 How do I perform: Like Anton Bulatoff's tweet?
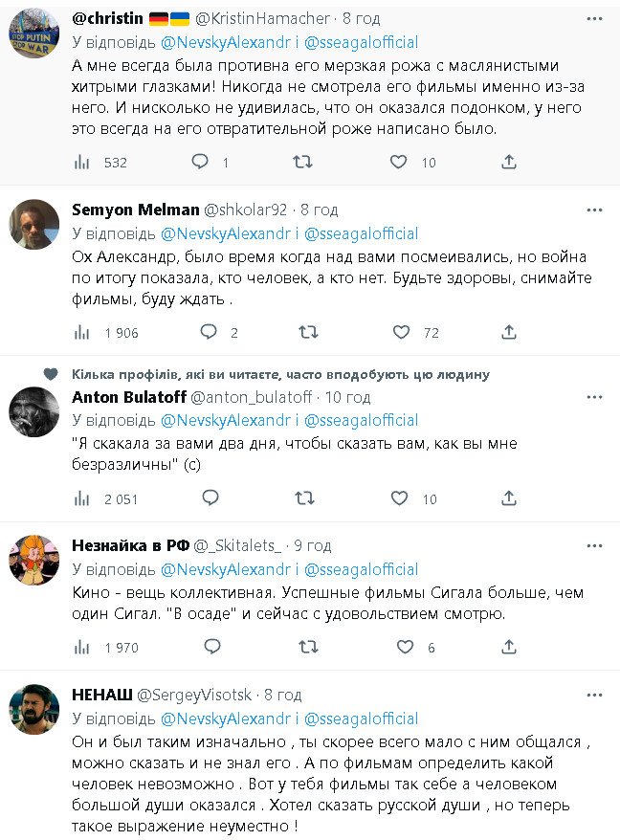pyautogui.click(x=400, y=498)
